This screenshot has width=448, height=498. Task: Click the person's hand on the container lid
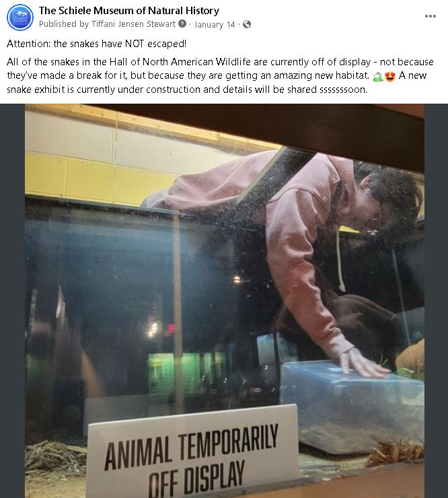(x=363, y=363)
